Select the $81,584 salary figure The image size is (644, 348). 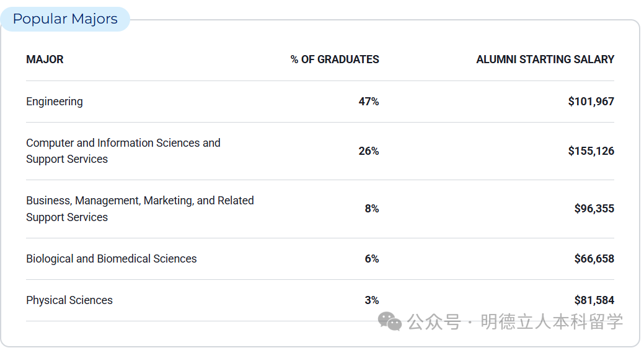(x=594, y=300)
